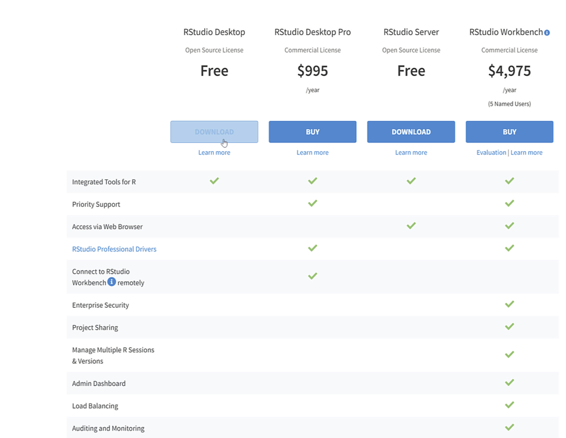Viewport: 566px width, 438px height.
Task: Click the RStudio Desktop Pro column title
Action: click(313, 32)
